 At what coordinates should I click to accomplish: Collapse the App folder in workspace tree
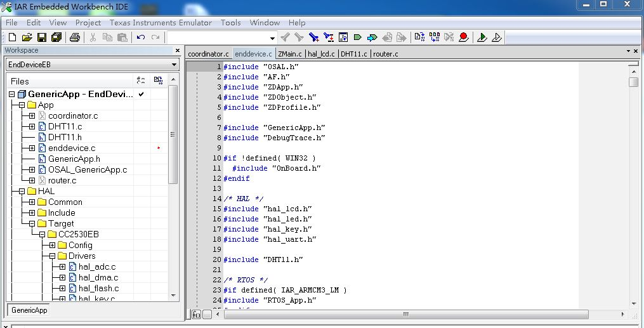pos(22,105)
